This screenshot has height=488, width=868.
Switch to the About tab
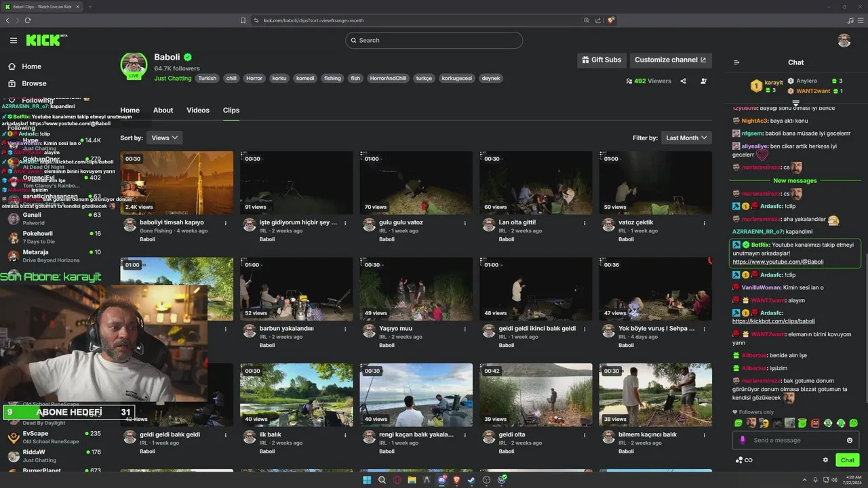(163, 110)
